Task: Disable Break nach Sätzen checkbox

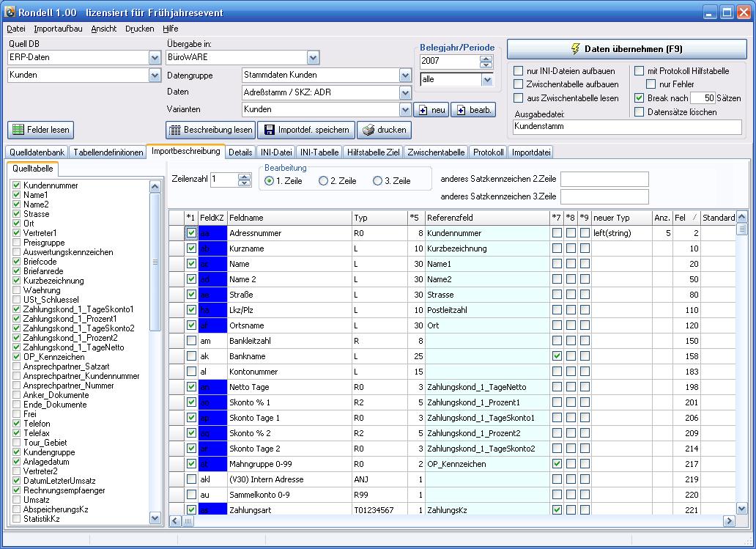Action: tap(639, 98)
